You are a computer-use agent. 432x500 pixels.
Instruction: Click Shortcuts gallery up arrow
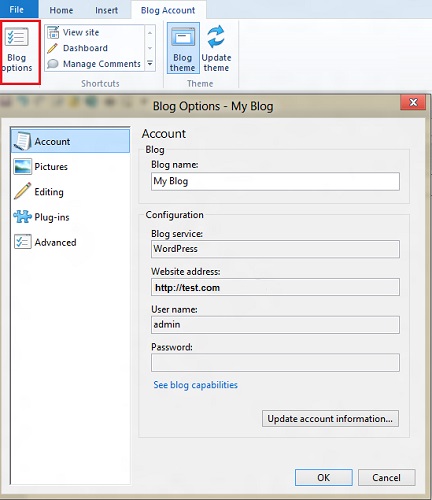(150, 33)
